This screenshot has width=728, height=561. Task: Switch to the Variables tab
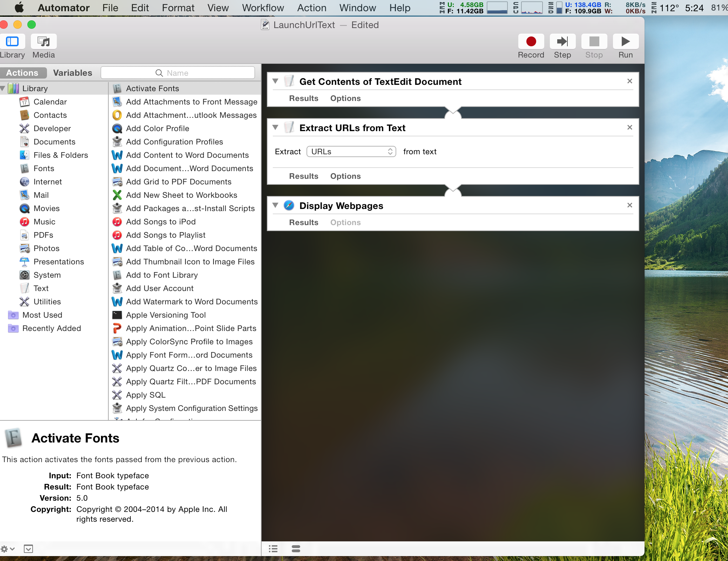point(73,73)
